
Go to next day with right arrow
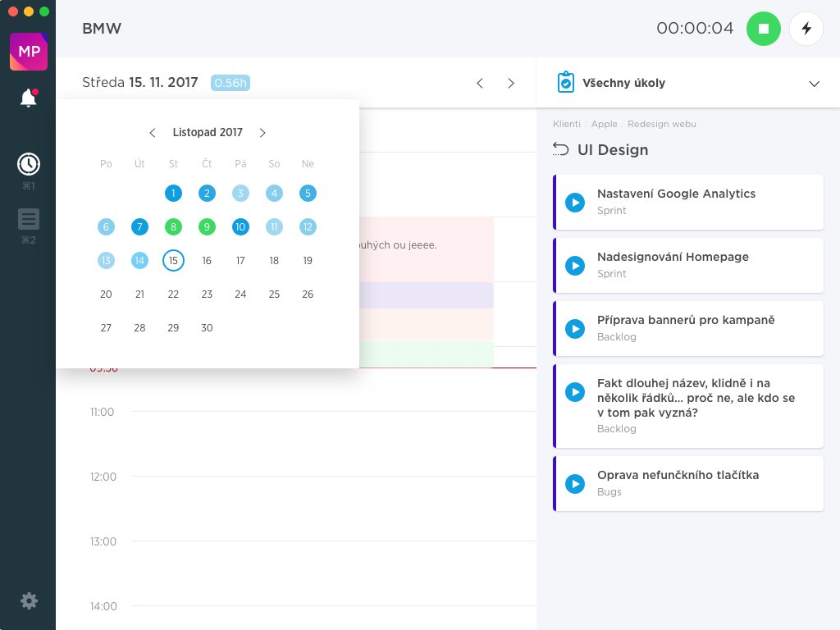coord(511,83)
